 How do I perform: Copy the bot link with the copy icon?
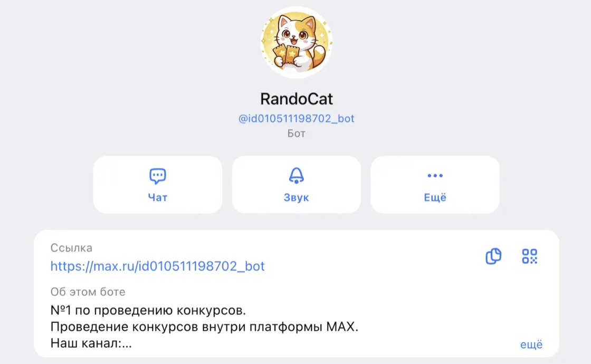[x=493, y=256]
